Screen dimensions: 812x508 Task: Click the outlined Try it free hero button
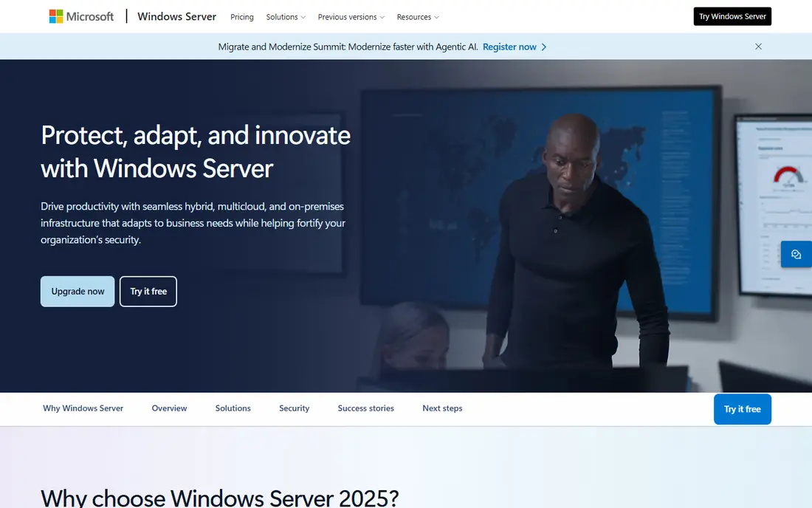[148, 292]
